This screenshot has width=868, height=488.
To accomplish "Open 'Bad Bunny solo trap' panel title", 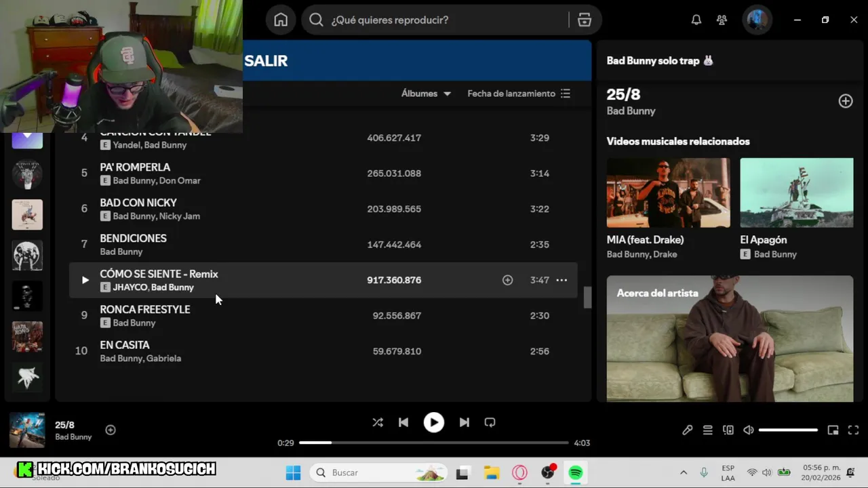I will (660, 60).
